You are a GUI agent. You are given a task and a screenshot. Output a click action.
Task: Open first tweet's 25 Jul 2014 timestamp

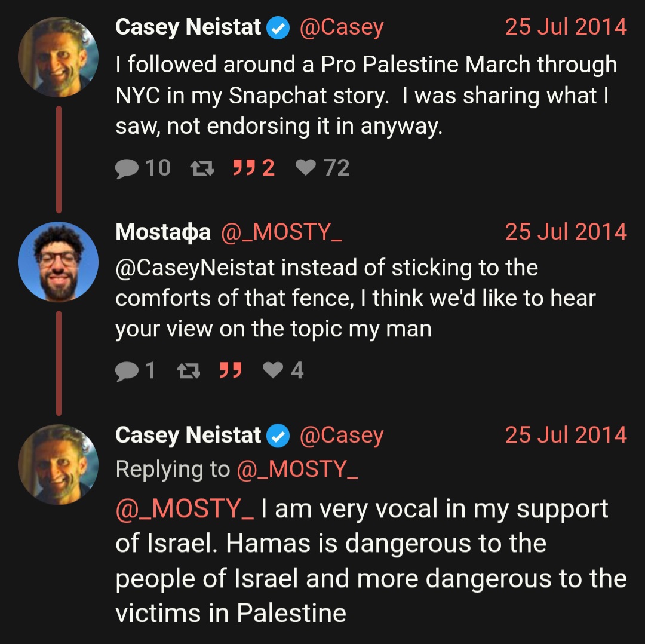tap(566, 27)
